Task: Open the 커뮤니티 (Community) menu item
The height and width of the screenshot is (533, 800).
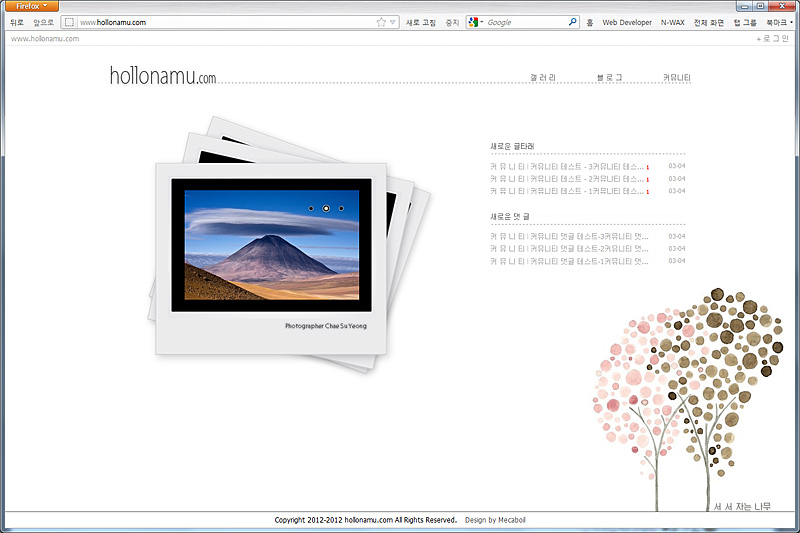Action: [677, 78]
